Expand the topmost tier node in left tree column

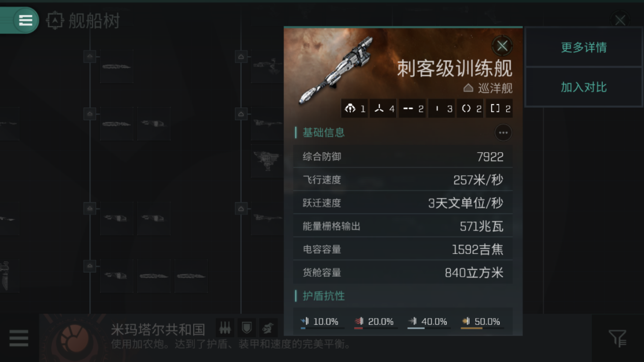(x=90, y=56)
